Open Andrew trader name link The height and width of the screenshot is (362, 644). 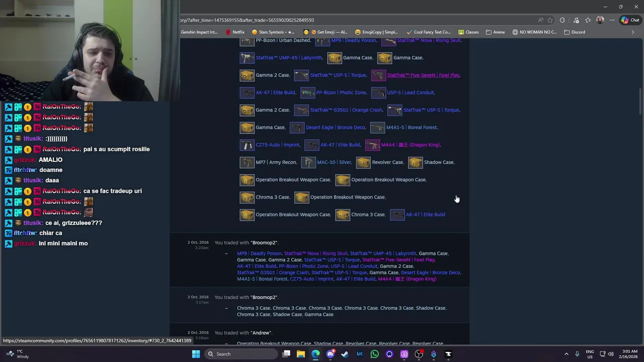point(261,333)
